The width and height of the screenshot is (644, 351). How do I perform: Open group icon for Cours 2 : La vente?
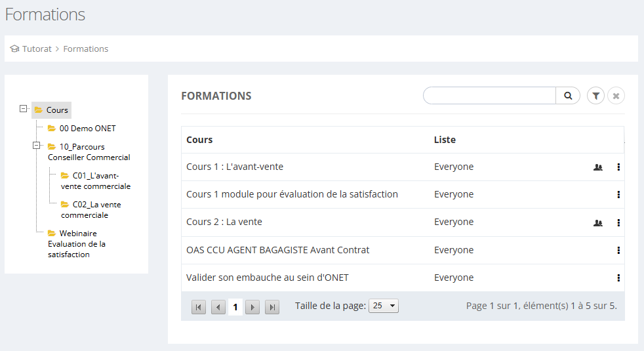597,222
